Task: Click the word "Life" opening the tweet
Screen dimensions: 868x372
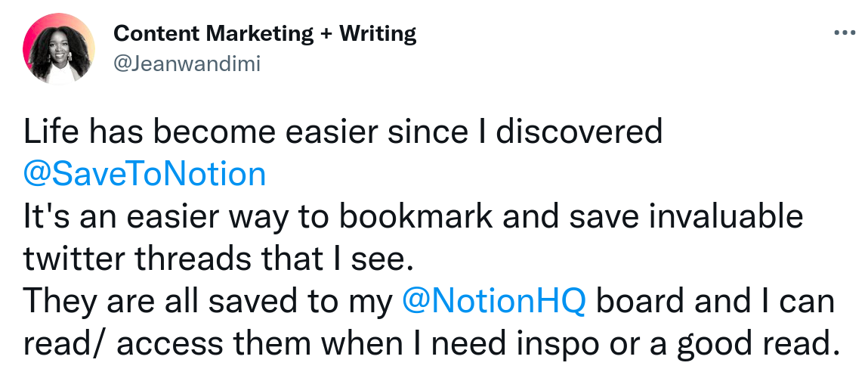Action: [51, 132]
